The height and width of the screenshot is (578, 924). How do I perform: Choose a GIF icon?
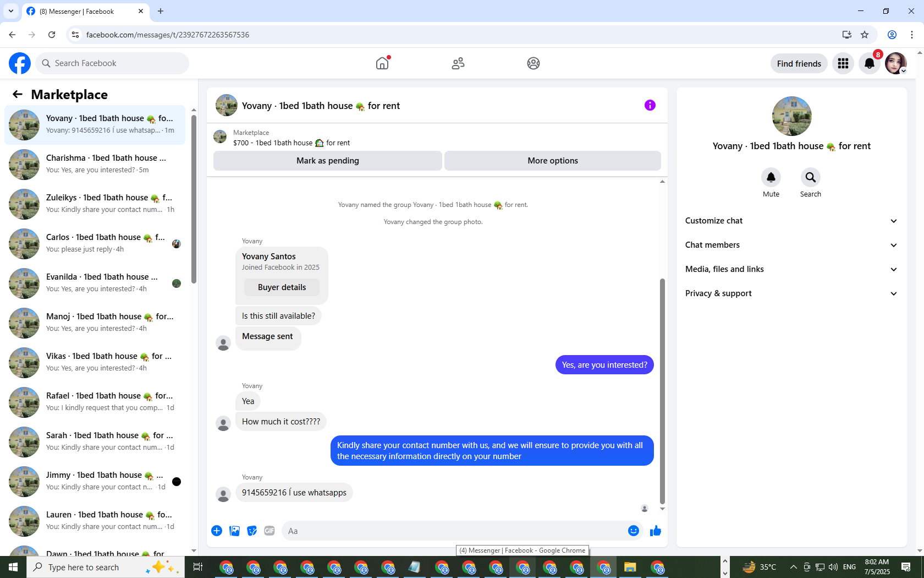269,531
